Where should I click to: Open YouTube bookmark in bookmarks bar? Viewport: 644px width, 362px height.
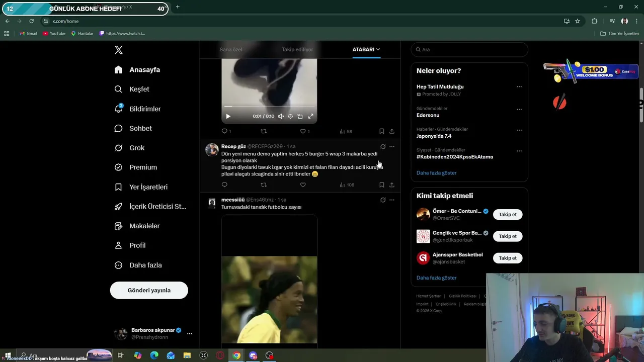pos(54,33)
